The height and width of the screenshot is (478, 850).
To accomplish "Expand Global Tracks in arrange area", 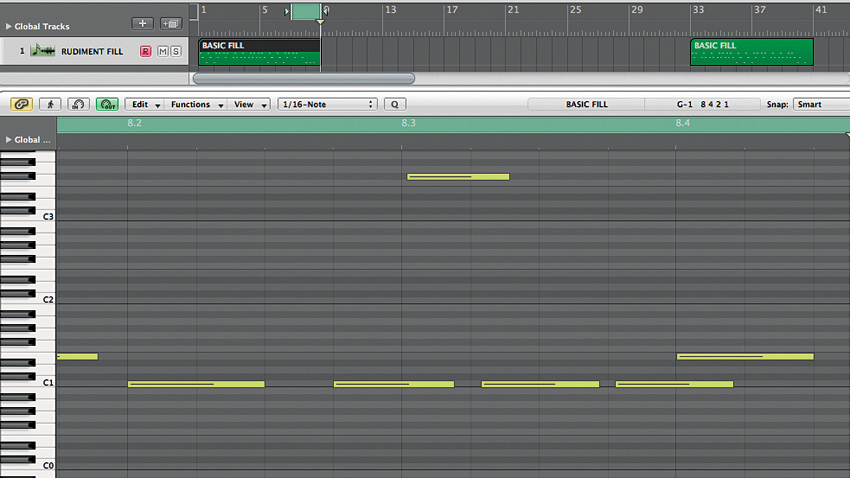I will pyautogui.click(x=9, y=26).
